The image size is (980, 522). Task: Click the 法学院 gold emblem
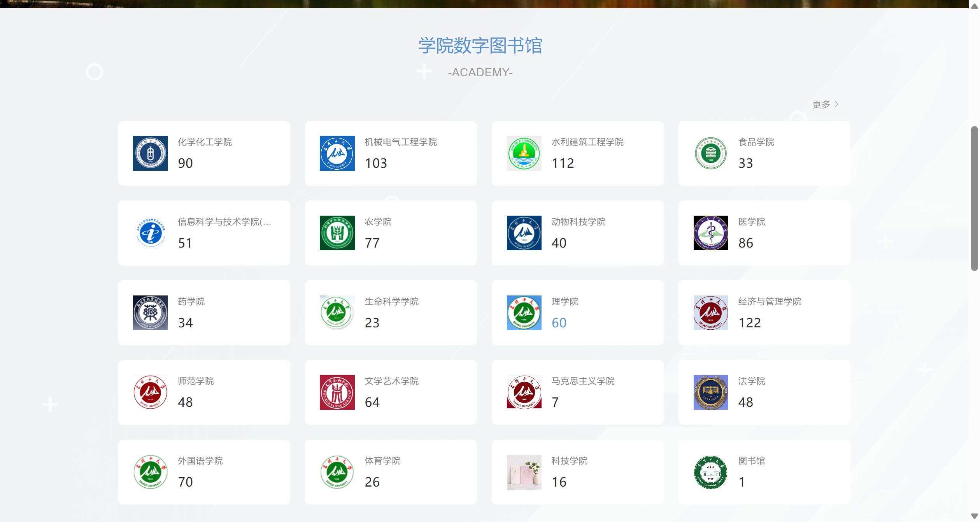click(x=710, y=392)
